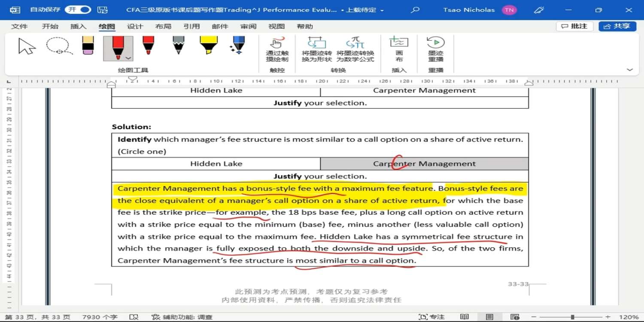Click the ink to shape converter

[x=317, y=49]
